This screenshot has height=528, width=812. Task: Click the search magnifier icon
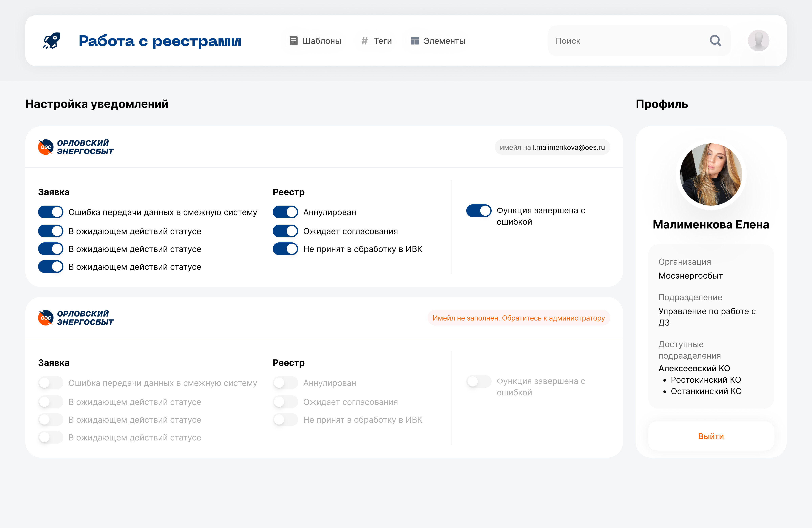(715, 41)
